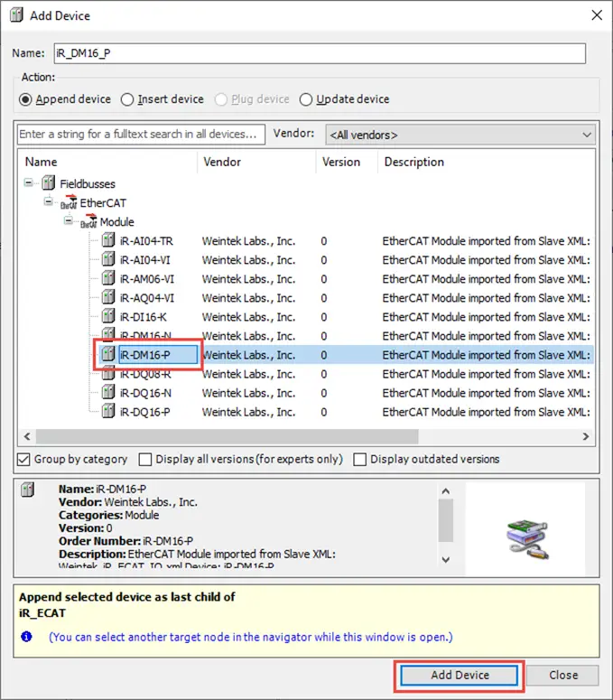Click the blue information icon
613x700 pixels.
pyautogui.click(x=26, y=637)
